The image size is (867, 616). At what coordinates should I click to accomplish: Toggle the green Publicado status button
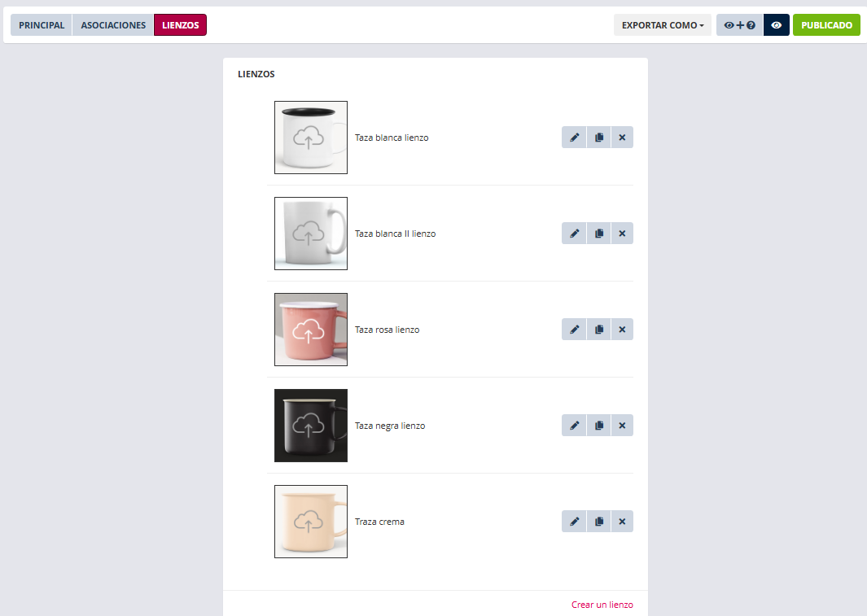[x=826, y=25]
